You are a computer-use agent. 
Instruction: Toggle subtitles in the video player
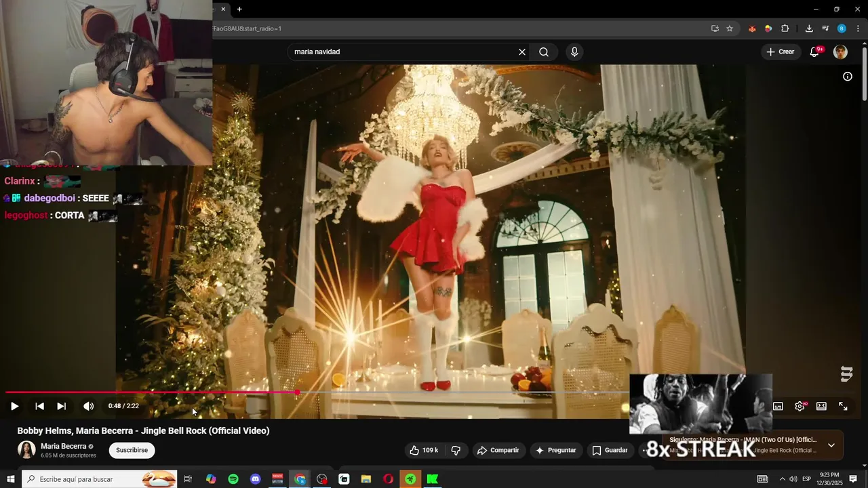click(x=778, y=406)
